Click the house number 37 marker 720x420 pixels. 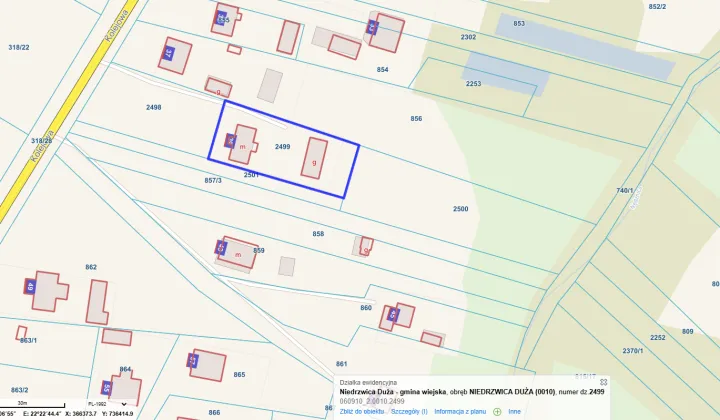pyautogui.click(x=169, y=53)
